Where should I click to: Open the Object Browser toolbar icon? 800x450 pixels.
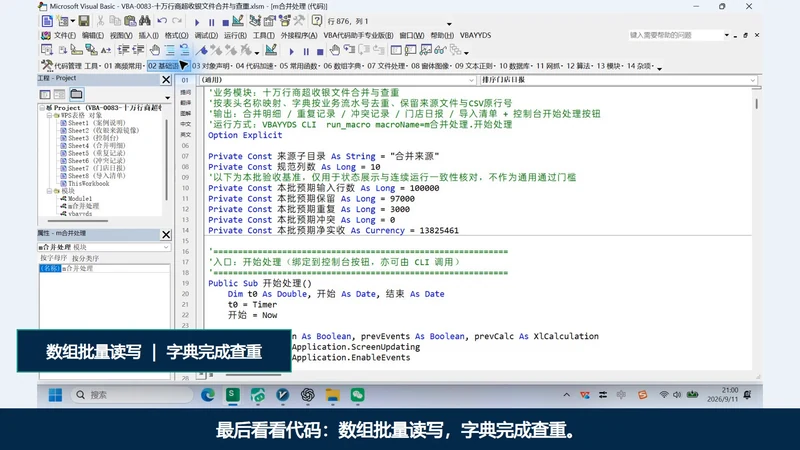(x=284, y=21)
